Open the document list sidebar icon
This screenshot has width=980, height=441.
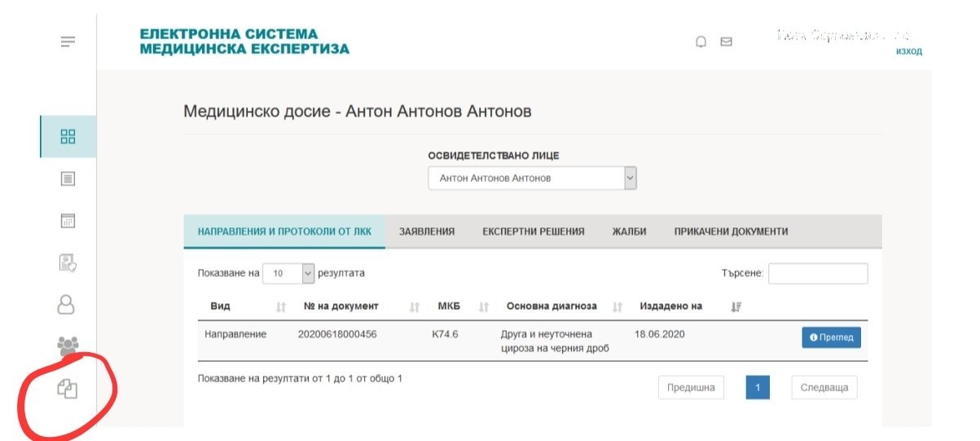pyautogui.click(x=68, y=179)
